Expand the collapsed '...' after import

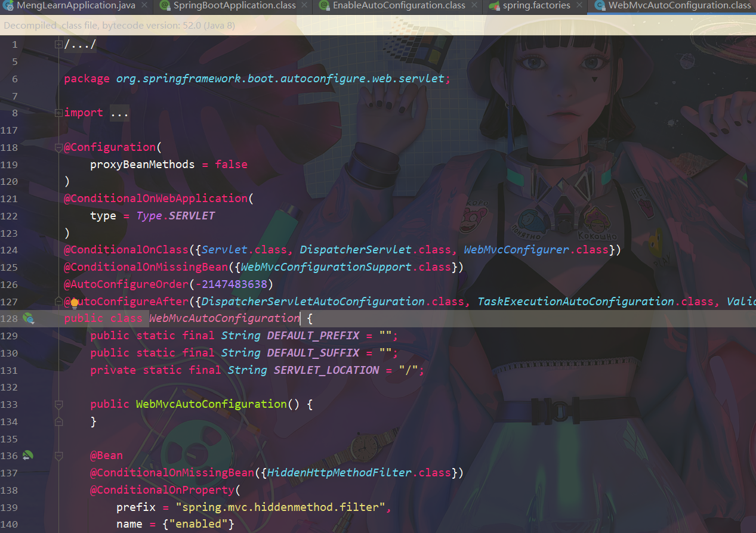pos(119,113)
